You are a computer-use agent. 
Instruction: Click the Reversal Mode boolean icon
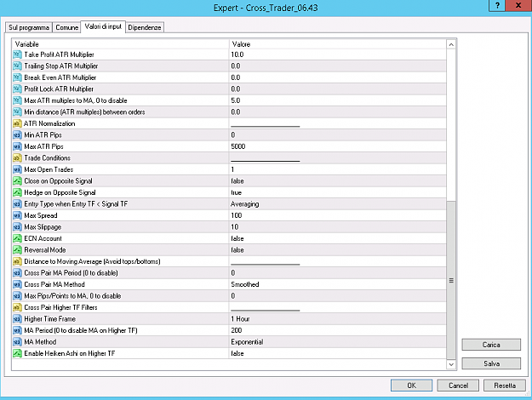(17, 250)
